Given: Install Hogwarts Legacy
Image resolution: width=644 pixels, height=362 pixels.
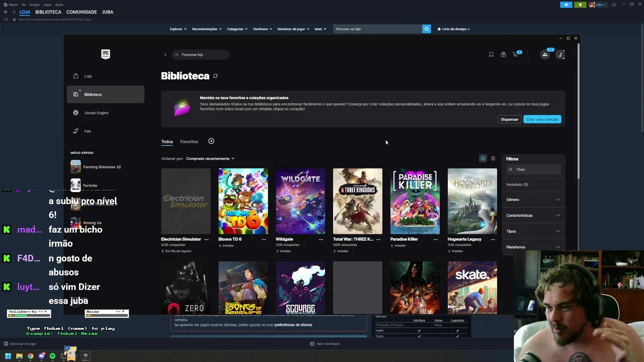Looking at the screenshot, I should 456,251.
